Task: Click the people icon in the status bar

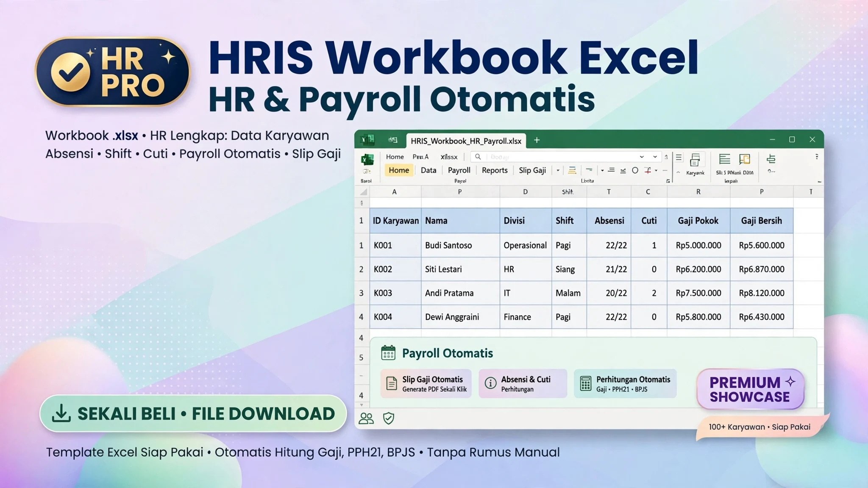Action: click(366, 419)
